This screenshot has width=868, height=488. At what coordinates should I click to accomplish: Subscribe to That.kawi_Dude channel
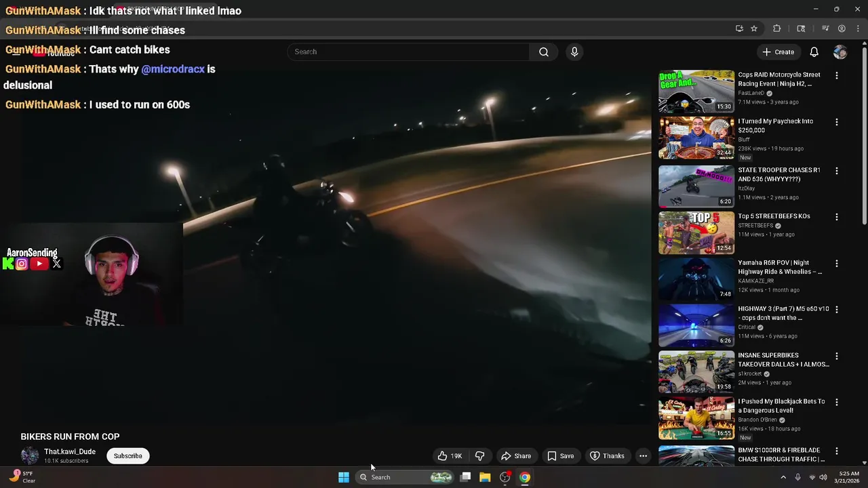tap(127, 456)
